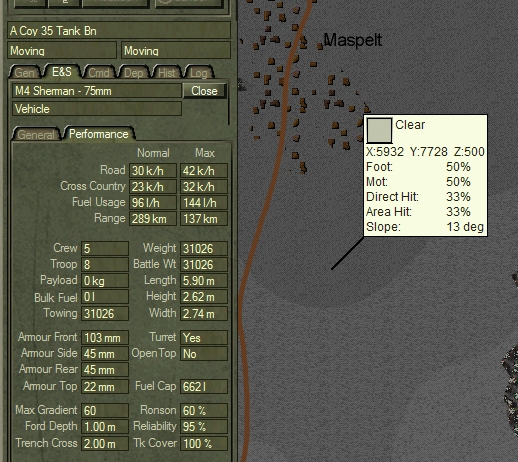Click the Vehicle type field
This screenshot has height=462, width=518.
97,109
